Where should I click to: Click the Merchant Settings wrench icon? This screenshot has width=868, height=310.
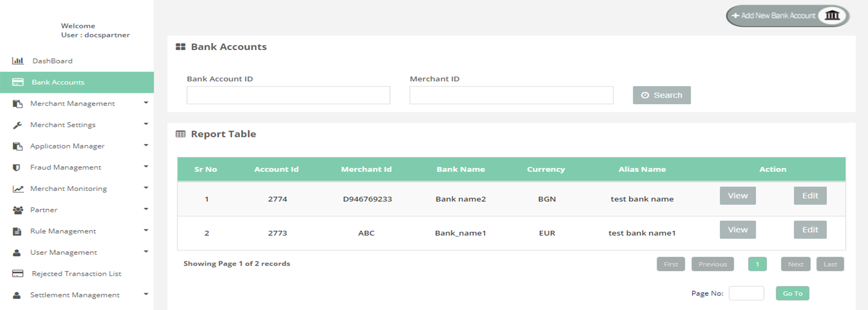coord(17,125)
